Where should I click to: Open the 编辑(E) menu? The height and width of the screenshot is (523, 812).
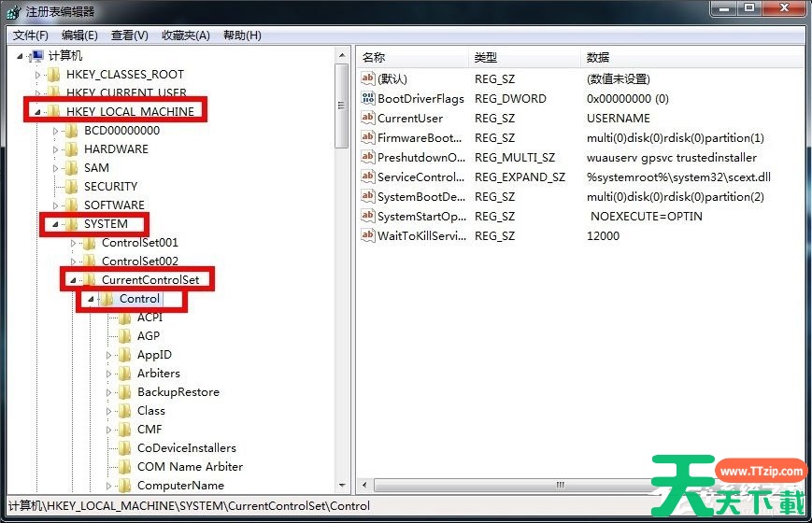tap(79, 35)
